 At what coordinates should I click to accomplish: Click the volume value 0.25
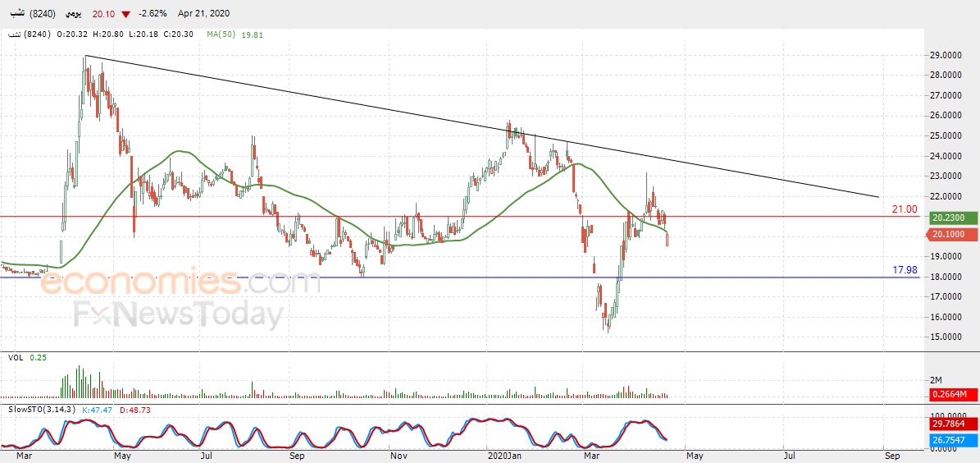pyautogui.click(x=38, y=357)
